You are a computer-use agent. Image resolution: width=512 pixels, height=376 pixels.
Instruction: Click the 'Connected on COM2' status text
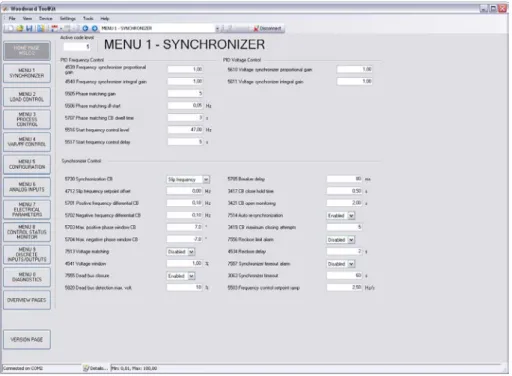(x=23, y=368)
